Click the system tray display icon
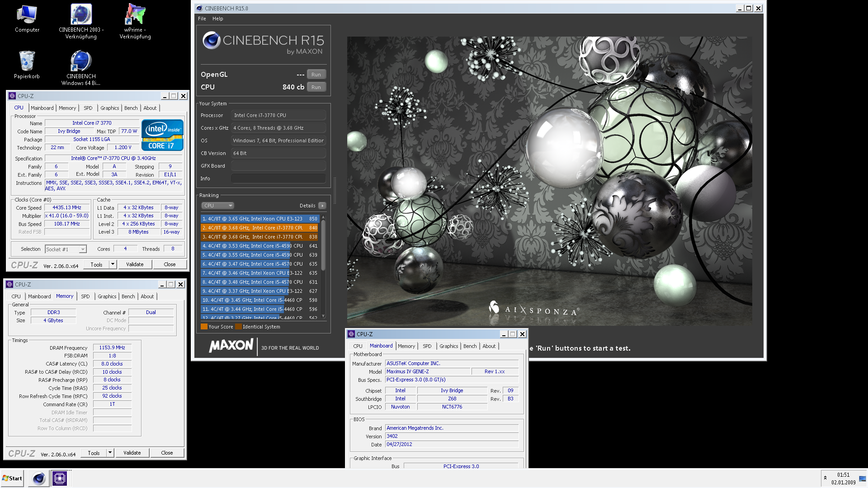The image size is (868, 488). coord(863,479)
